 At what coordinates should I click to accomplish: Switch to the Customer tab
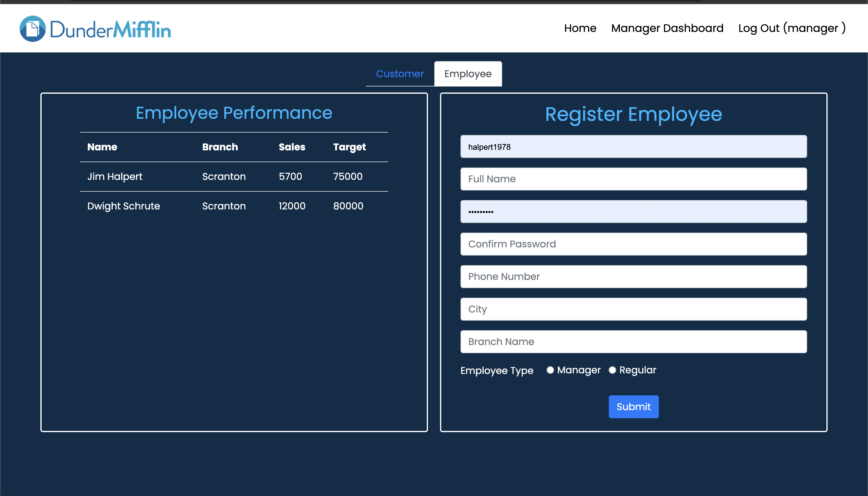pos(400,74)
